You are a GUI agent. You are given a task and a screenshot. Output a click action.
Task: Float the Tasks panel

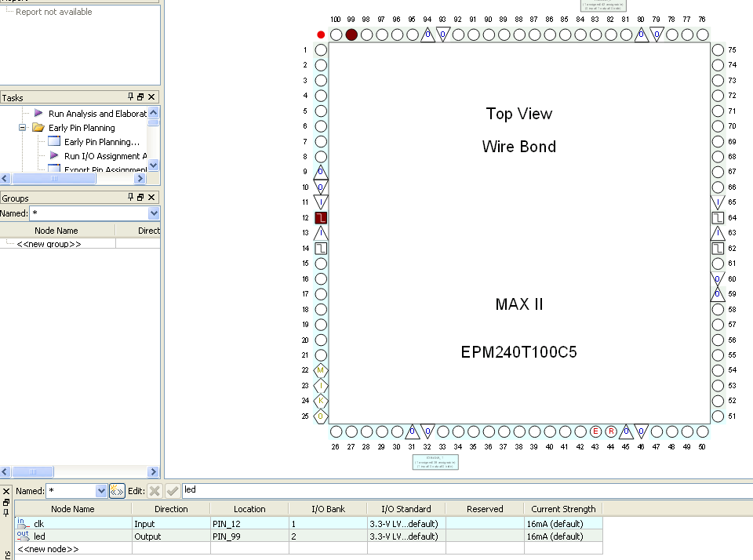pyautogui.click(x=140, y=97)
